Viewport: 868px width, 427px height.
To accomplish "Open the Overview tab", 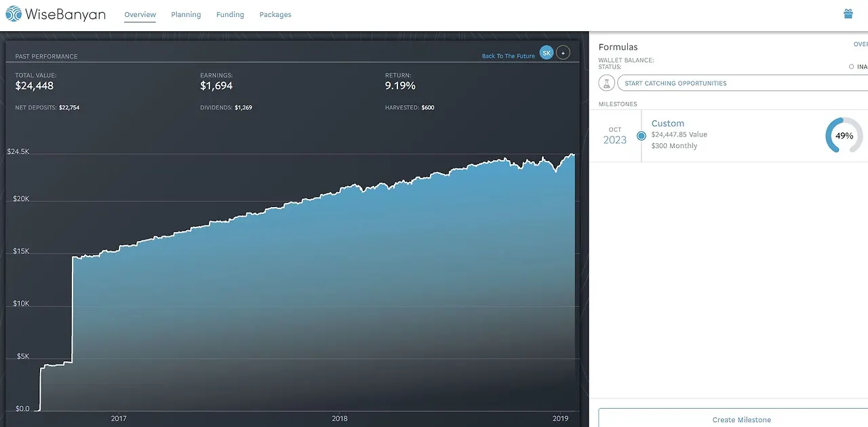I will click(140, 14).
